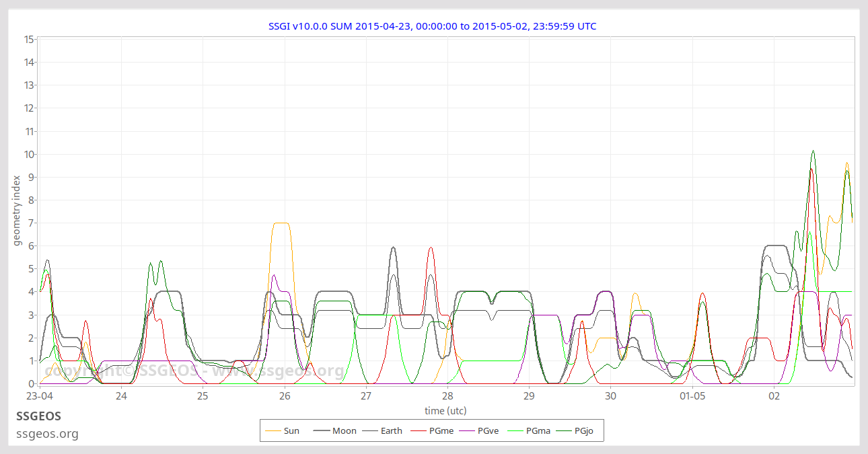Toggle the Sun series in the legend

tap(291, 430)
